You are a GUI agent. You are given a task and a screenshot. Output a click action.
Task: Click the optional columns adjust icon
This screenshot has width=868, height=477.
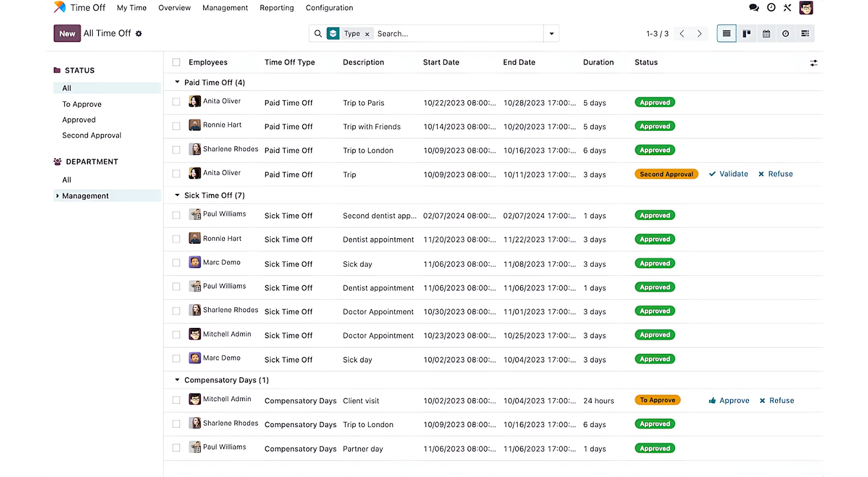click(813, 63)
